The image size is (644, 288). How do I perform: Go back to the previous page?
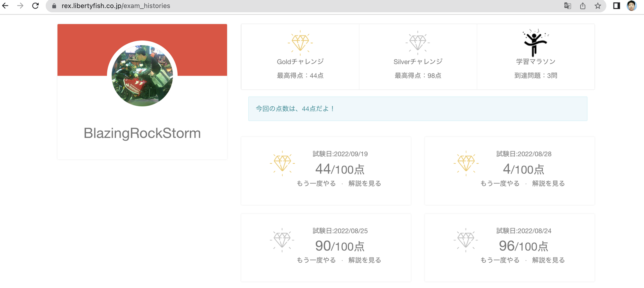tap(5, 6)
